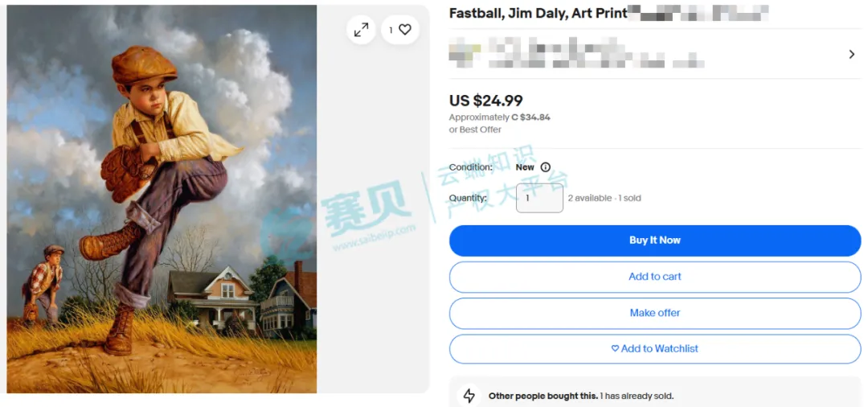Add the art print to cart

pos(654,277)
